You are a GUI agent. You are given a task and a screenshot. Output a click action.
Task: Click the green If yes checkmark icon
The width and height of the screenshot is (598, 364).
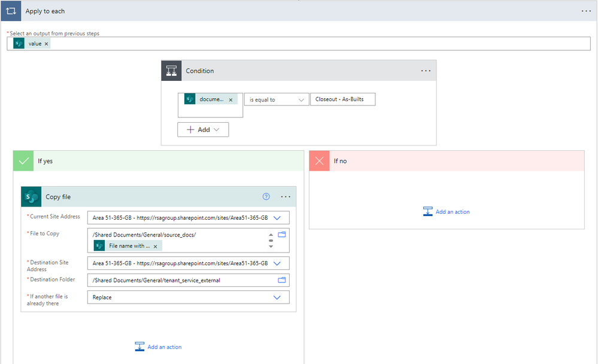(x=24, y=160)
